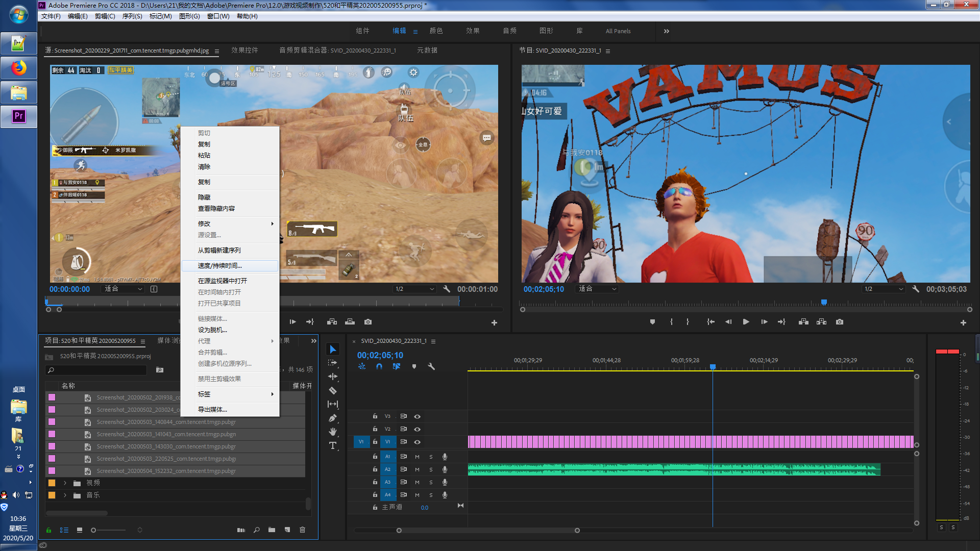Choose 导出媒体 from context menu
The image size is (980, 551).
(230, 410)
